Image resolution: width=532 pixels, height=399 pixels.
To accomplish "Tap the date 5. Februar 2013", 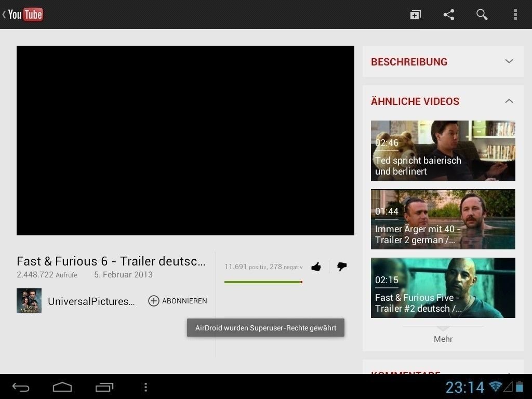I will pyautogui.click(x=124, y=274).
